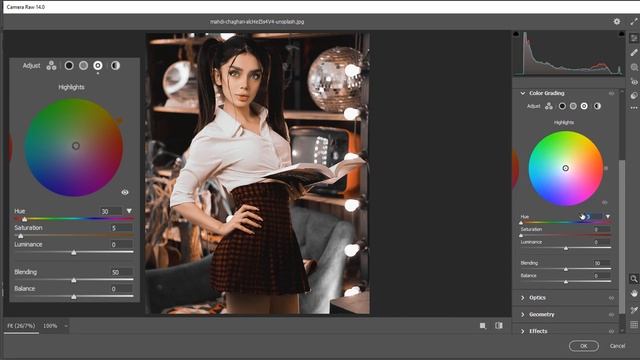Image resolution: width=640 pixels, height=360 pixels.
Task: Click Blending value field in right panel
Action: 601,263
